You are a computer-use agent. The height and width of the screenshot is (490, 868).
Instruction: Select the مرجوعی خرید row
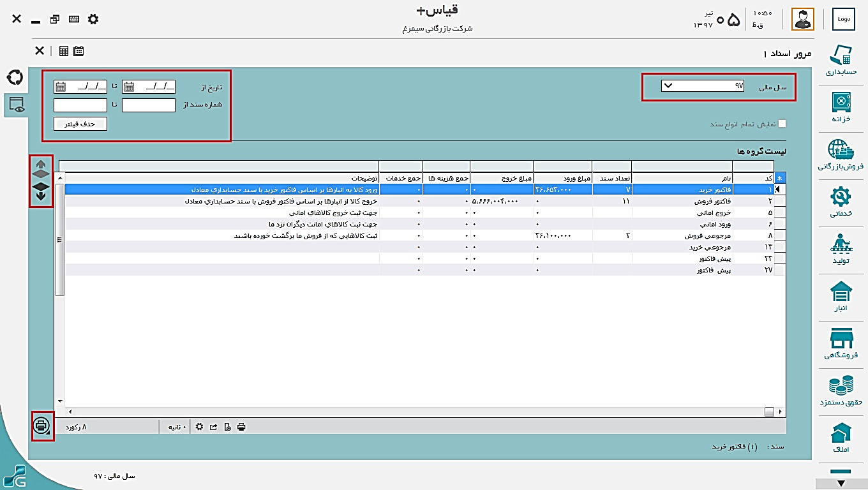point(420,247)
